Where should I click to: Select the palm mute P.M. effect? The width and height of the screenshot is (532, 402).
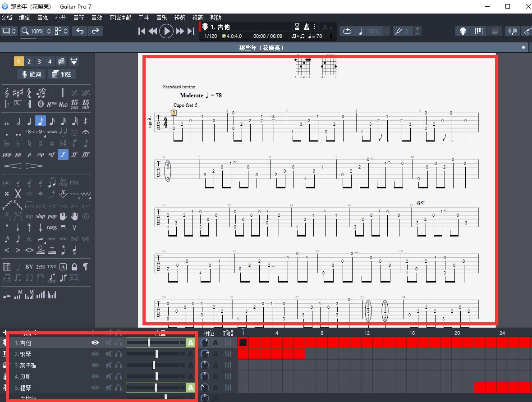pyautogui.click(x=74, y=183)
